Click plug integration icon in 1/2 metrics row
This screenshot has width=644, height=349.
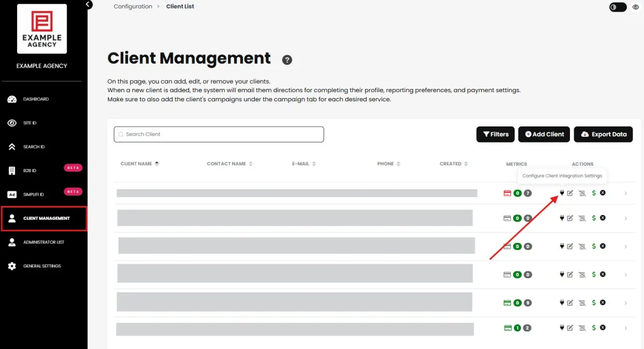pos(562,328)
